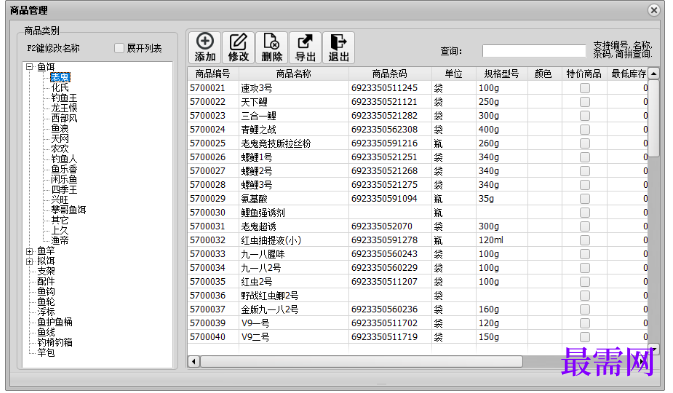Check 特价商品 box for row 5700040
This screenshot has width=673, height=393.
point(585,337)
